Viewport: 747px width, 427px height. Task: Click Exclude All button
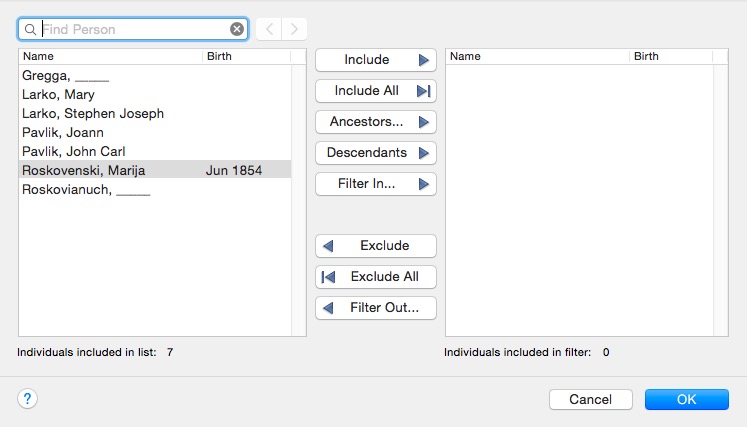(376, 276)
